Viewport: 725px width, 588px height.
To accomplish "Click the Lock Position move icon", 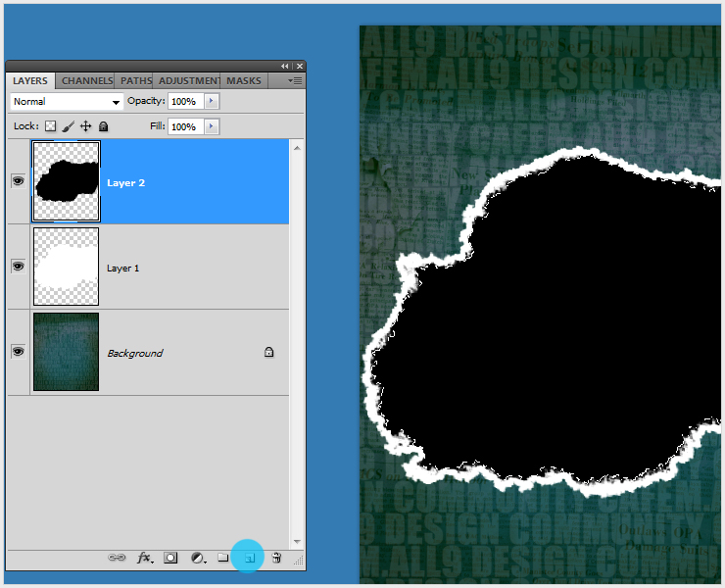I will pos(85,126).
